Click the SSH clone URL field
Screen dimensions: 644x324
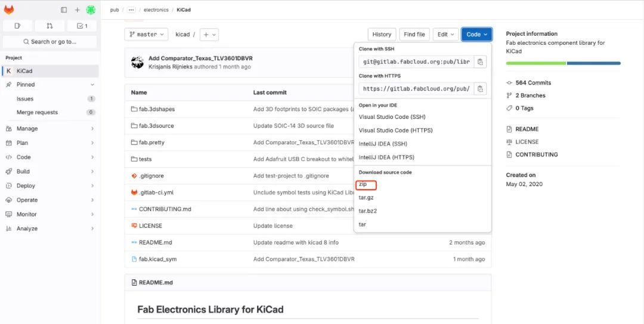416,62
